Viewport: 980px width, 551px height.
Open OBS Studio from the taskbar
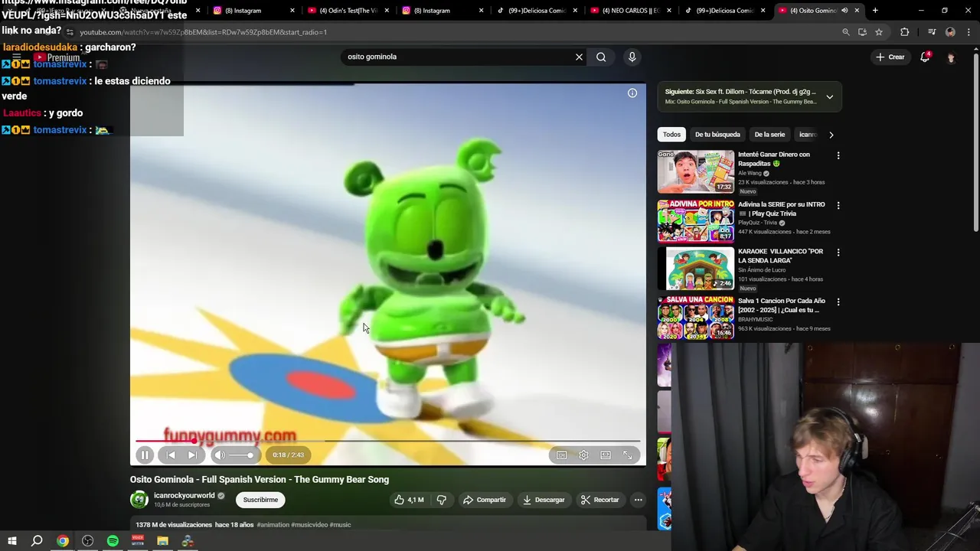point(88,541)
